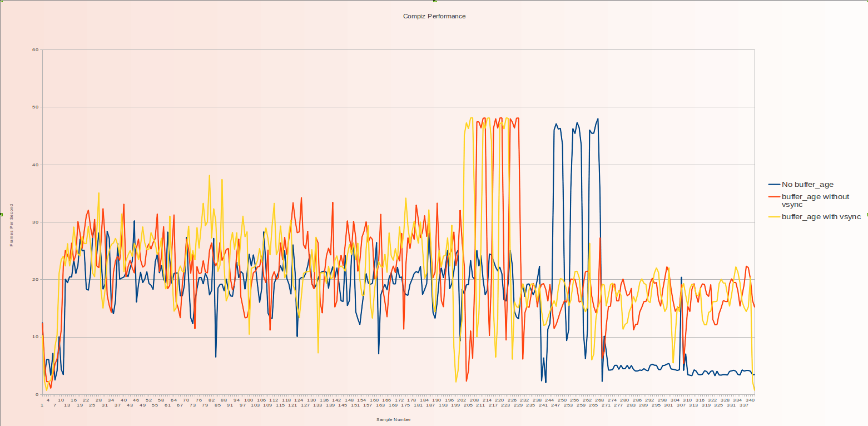
Task: Click the x-axis label 151
Action: (355, 405)
